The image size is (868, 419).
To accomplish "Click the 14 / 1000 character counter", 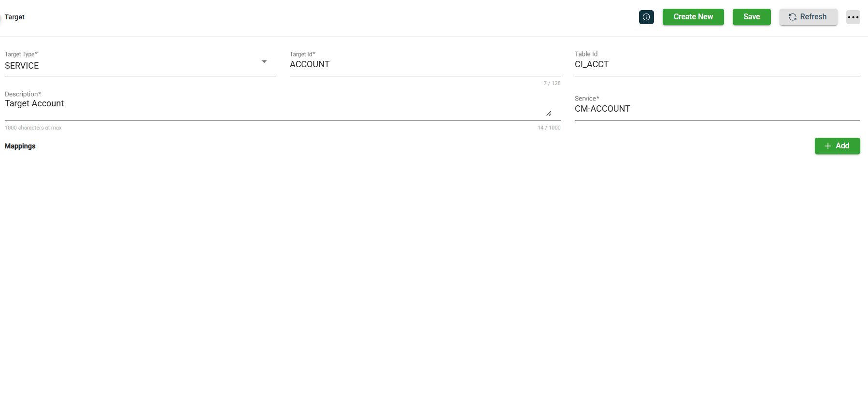I will [549, 128].
